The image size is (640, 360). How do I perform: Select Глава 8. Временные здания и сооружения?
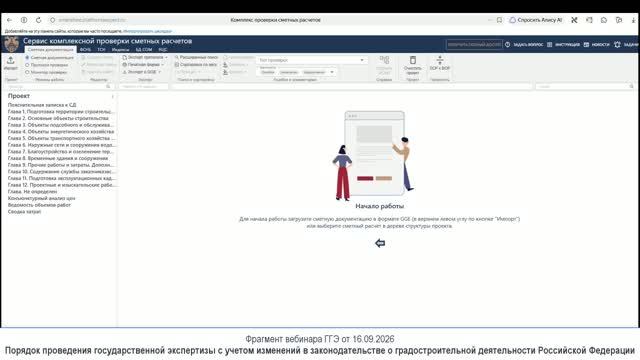(58, 158)
